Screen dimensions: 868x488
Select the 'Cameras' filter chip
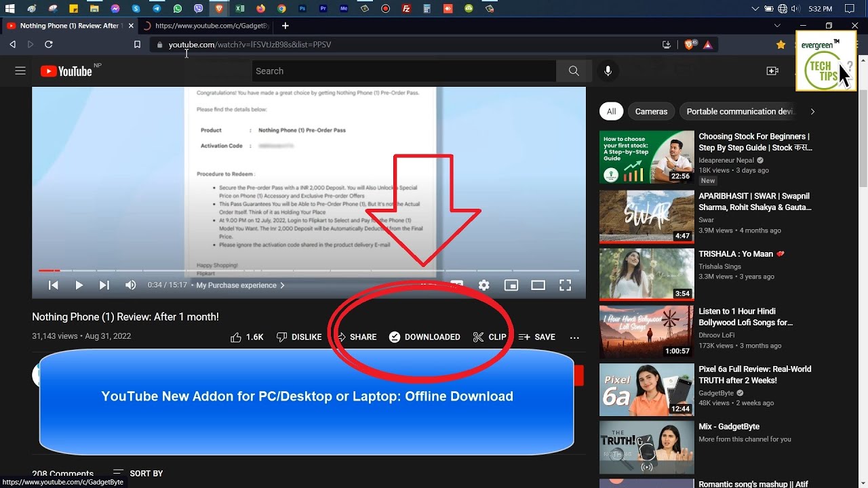pos(651,111)
